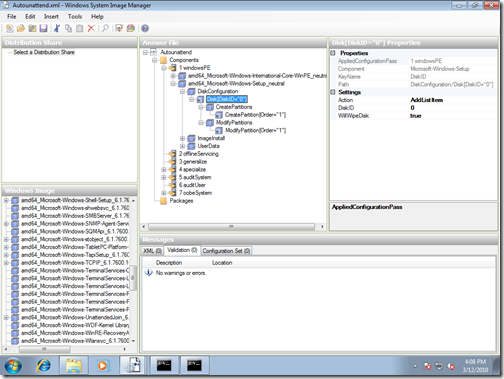Click the Copy toolbar icon
This screenshot has height=379, width=504.
pos(68,29)
